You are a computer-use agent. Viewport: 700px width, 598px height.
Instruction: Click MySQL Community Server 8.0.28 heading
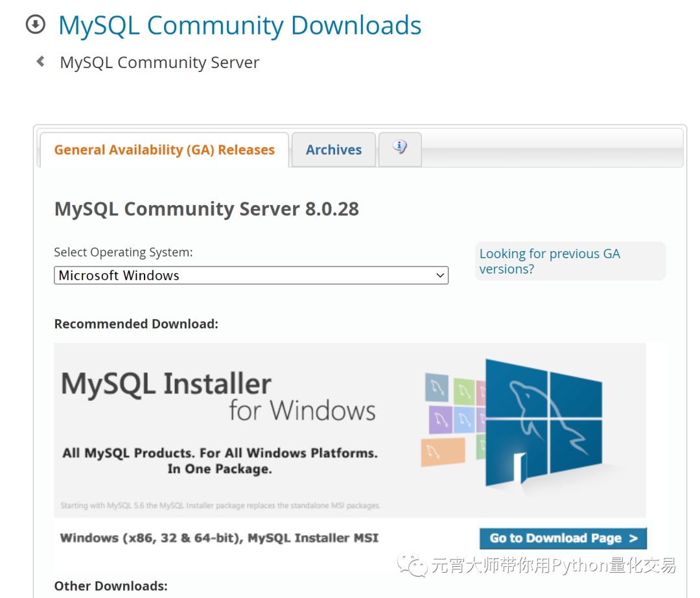click(x=206, y=209)
